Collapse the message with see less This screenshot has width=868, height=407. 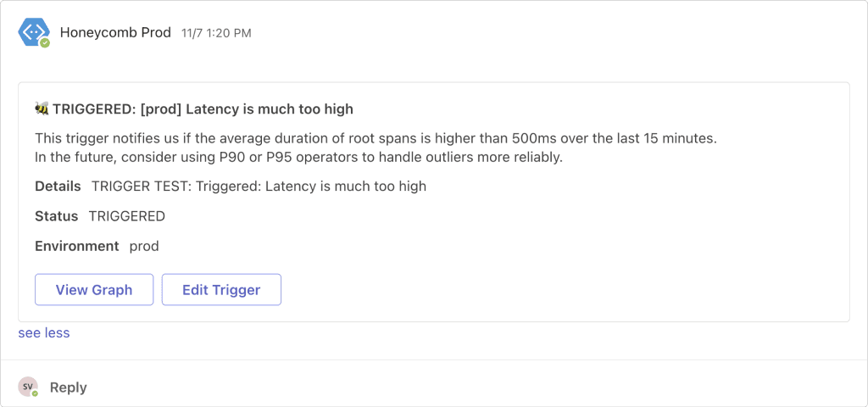point(44,333)
